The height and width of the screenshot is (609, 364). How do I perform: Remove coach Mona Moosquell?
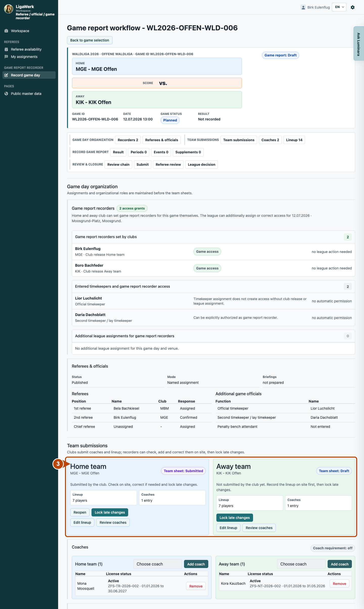click(x=196, y=586)
